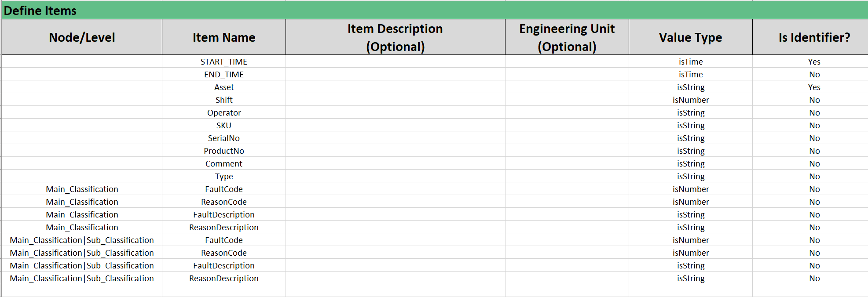The width and height of the screenshot is (868, 297).
Task: Click the "Item Name" column header
Action: (x=223, y=37)
